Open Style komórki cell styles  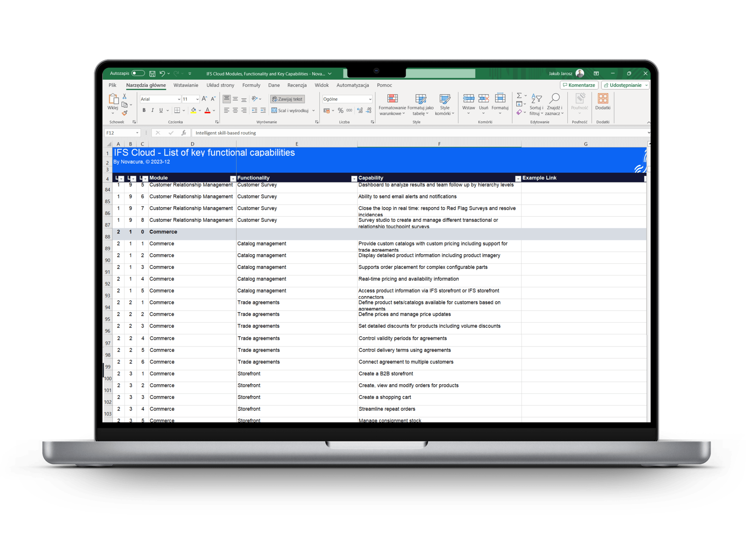click(445, 105)
